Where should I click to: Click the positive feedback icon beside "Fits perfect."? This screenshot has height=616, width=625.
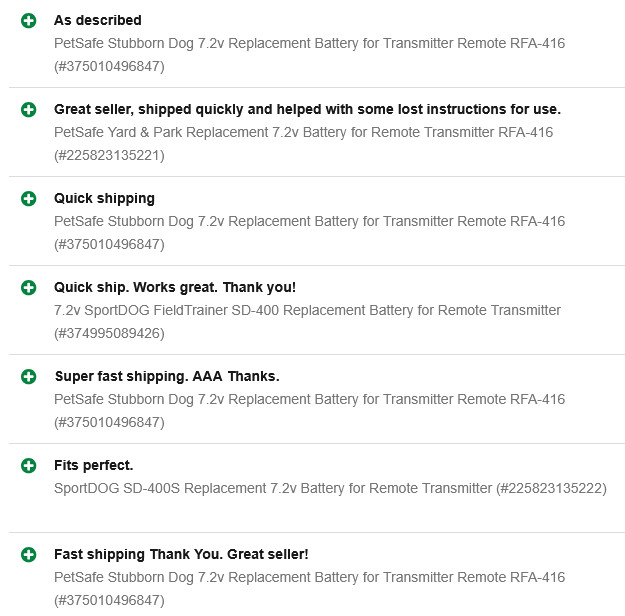pyautogui.click(x=28, y=465)
